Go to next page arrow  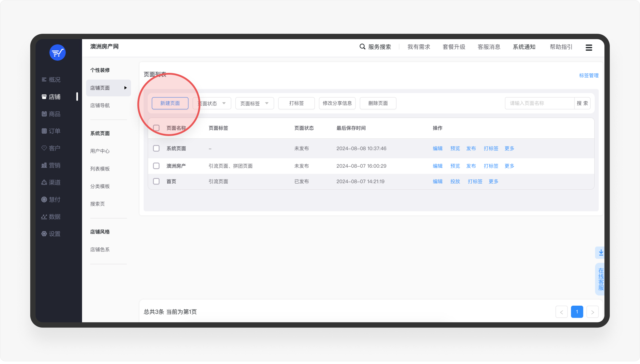click(x=592, y=312)
